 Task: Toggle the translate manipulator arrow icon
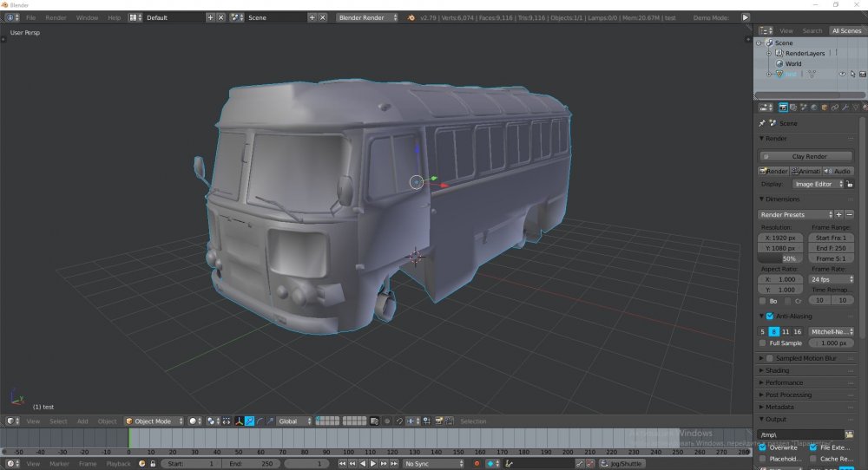click(249, 421)
